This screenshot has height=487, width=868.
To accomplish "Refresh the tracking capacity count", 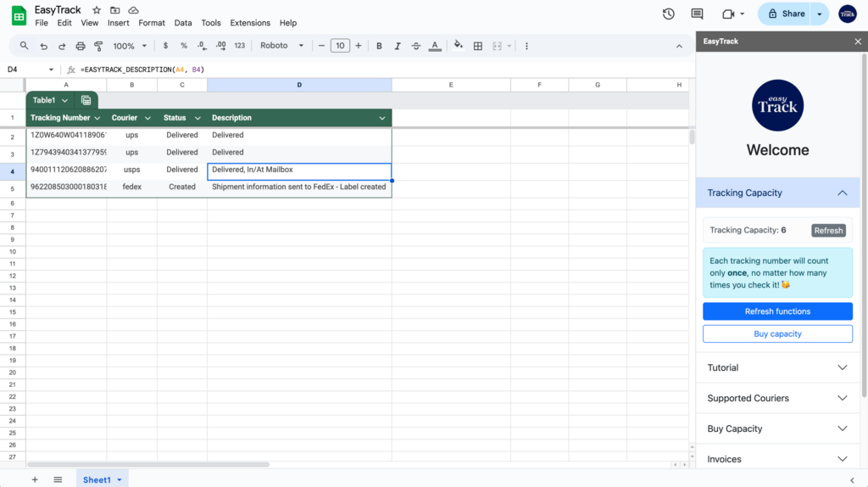I will (x=828, y=231).
